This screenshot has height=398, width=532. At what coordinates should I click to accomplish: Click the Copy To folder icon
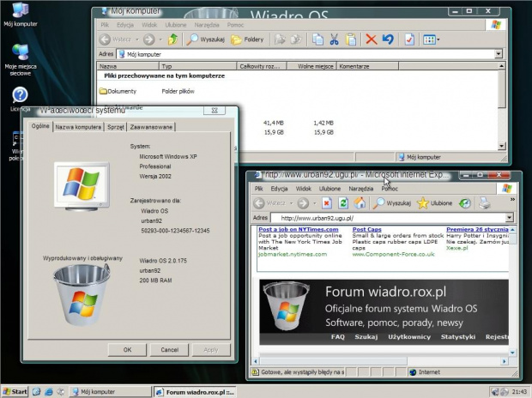point(296,39)
